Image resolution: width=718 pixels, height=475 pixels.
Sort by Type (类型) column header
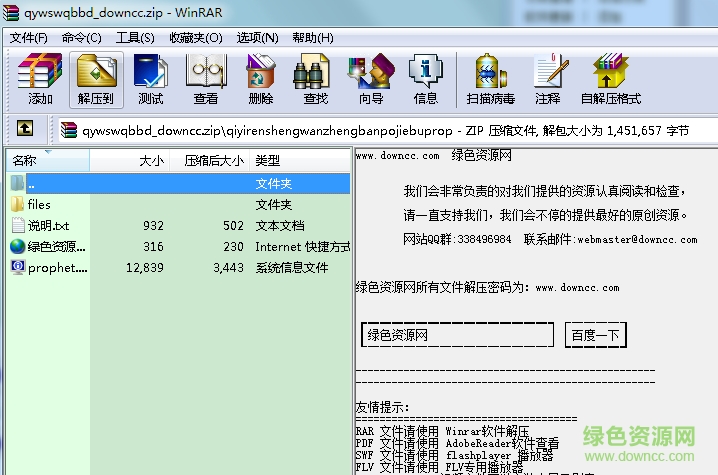[x=300, y=160]
